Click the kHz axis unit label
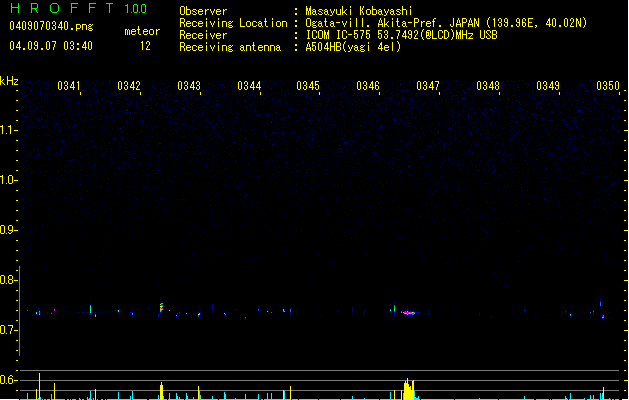 [x=9, y=81]
